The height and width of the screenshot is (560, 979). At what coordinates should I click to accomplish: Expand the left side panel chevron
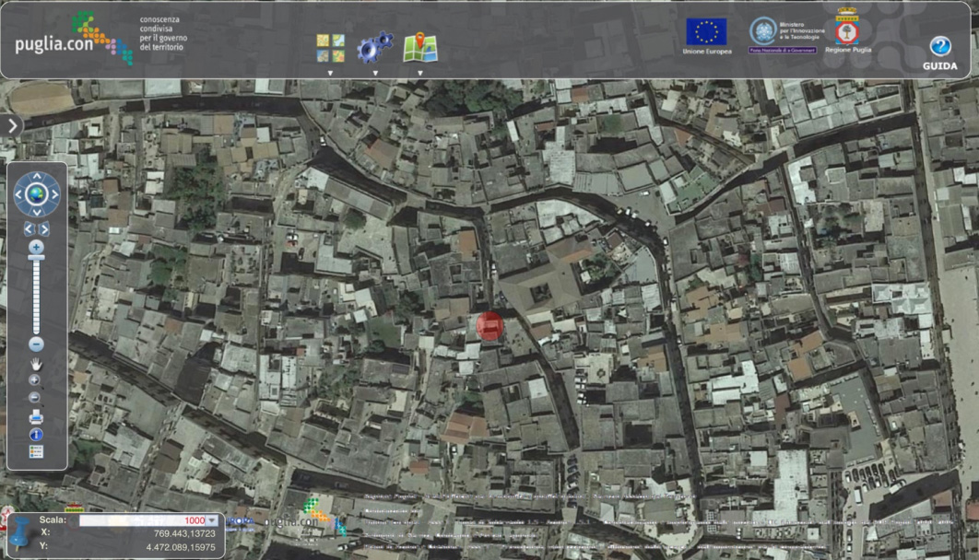coord(11,126)
